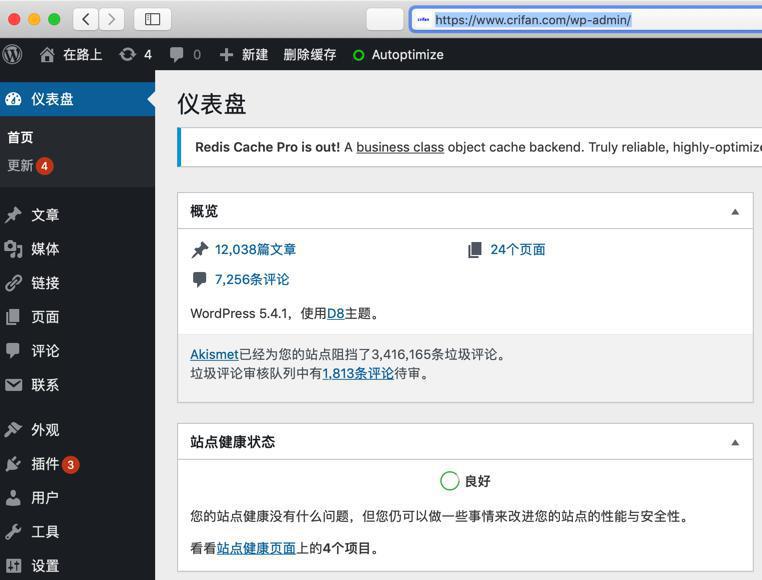
Task: Click the plug icon beside 插件
Action: click(13, 463)
